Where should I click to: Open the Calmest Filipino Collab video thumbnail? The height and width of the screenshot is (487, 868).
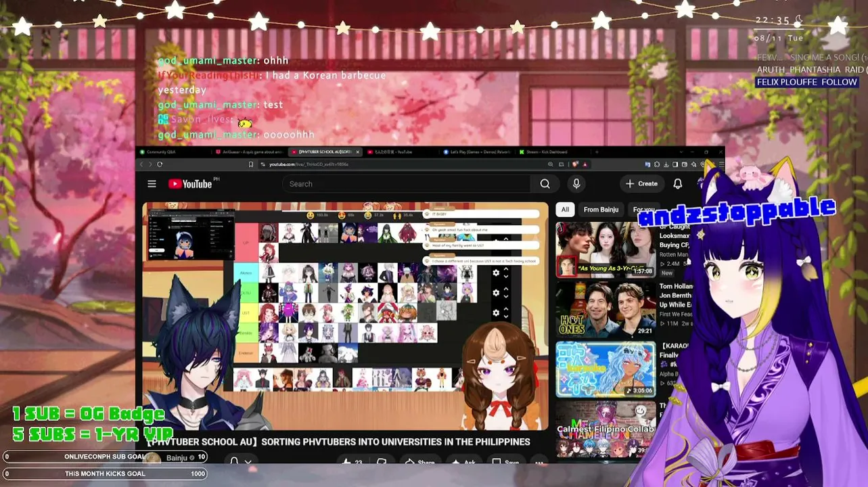[x=606, y=429]
